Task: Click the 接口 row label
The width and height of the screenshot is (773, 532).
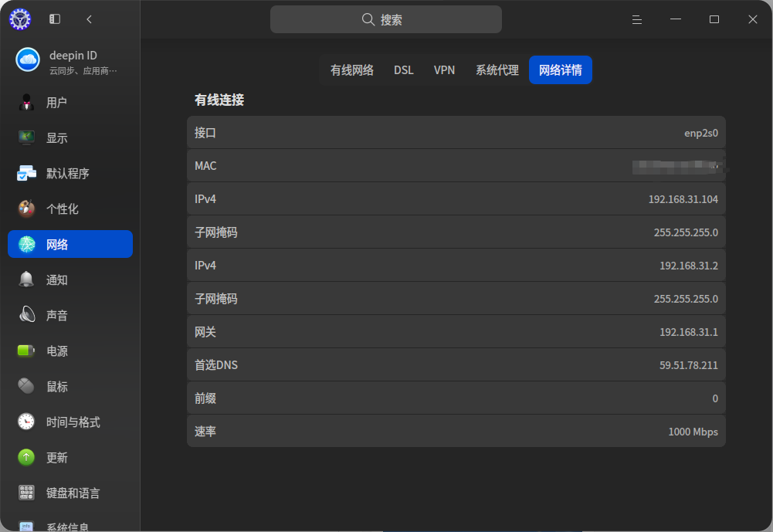Action: click(205, 133)
